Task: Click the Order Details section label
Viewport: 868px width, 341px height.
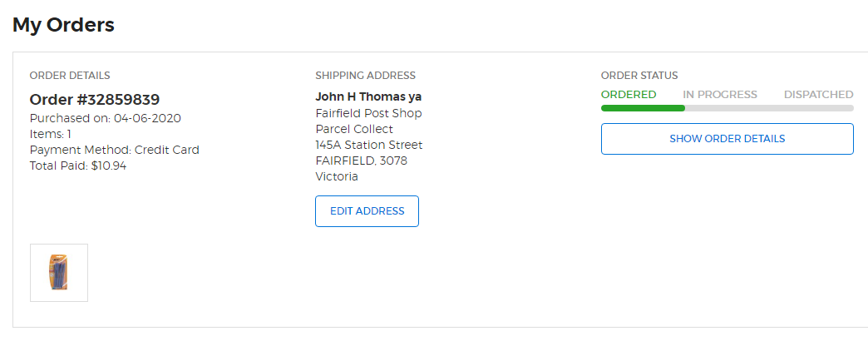Action: pyautogui.click(x=70, y=76)
